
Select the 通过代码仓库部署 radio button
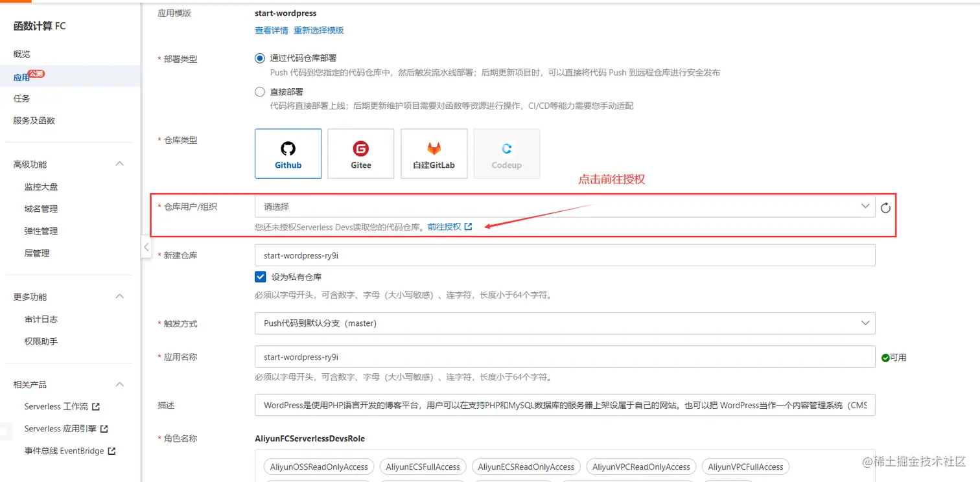point(259,58)
